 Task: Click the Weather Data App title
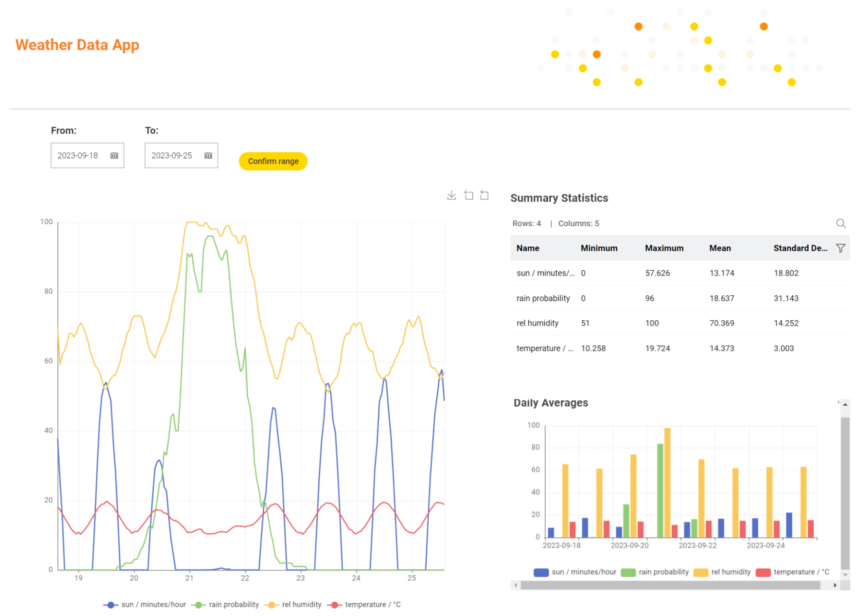click(77, 45)
